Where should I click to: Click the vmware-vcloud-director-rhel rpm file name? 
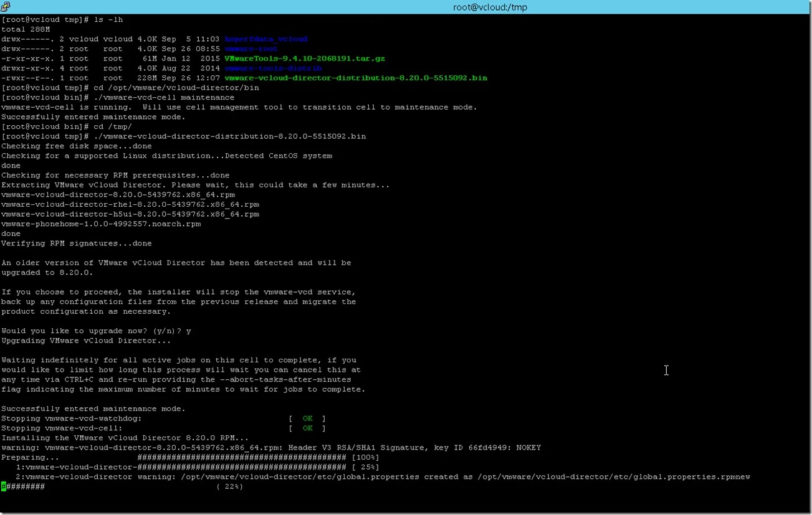[130, 204]
